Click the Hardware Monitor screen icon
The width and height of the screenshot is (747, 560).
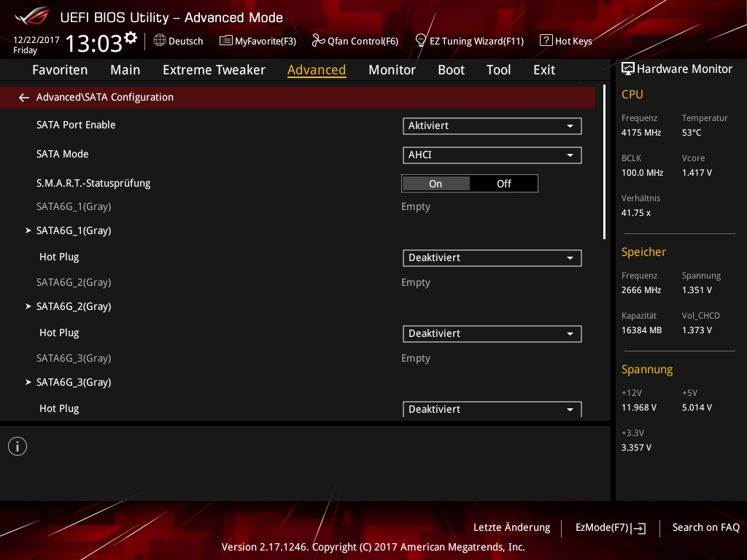(x=628, y=69)
